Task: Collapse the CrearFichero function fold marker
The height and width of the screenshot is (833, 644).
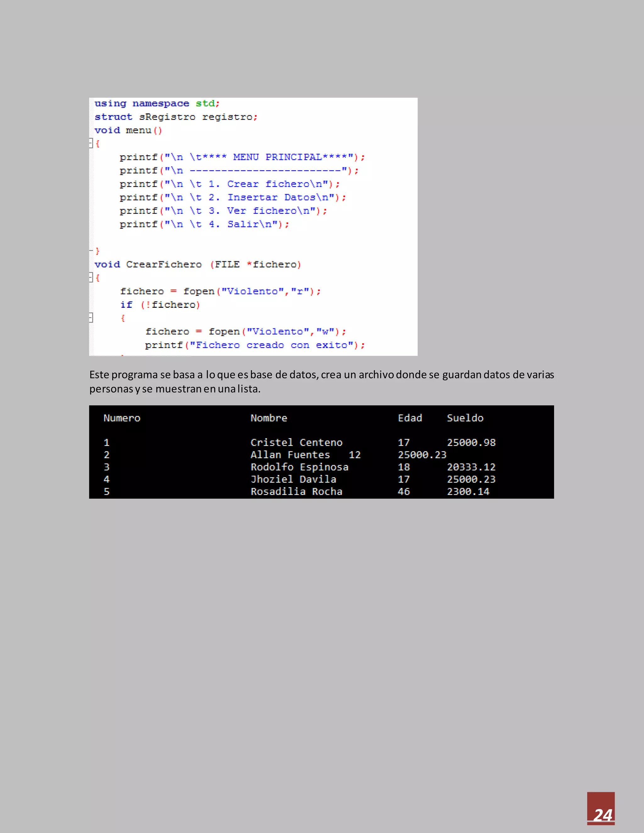Action: tap(91, 277)
